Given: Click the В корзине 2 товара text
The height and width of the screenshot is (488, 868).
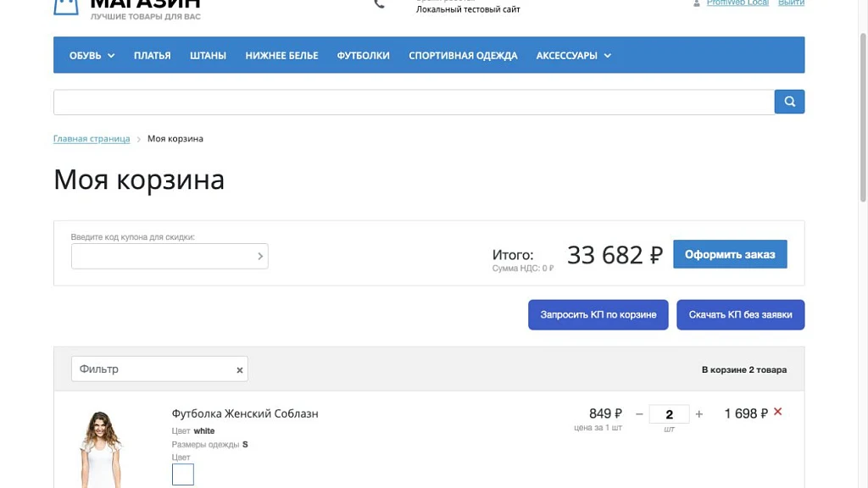Looking at the screenshot, I should (x=744, y=369).
